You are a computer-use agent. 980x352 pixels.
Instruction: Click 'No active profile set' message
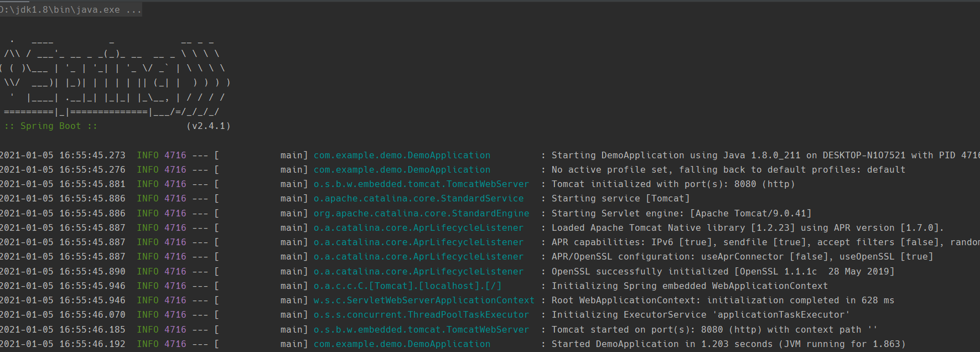pyautogui.click(x=728, y=169)
